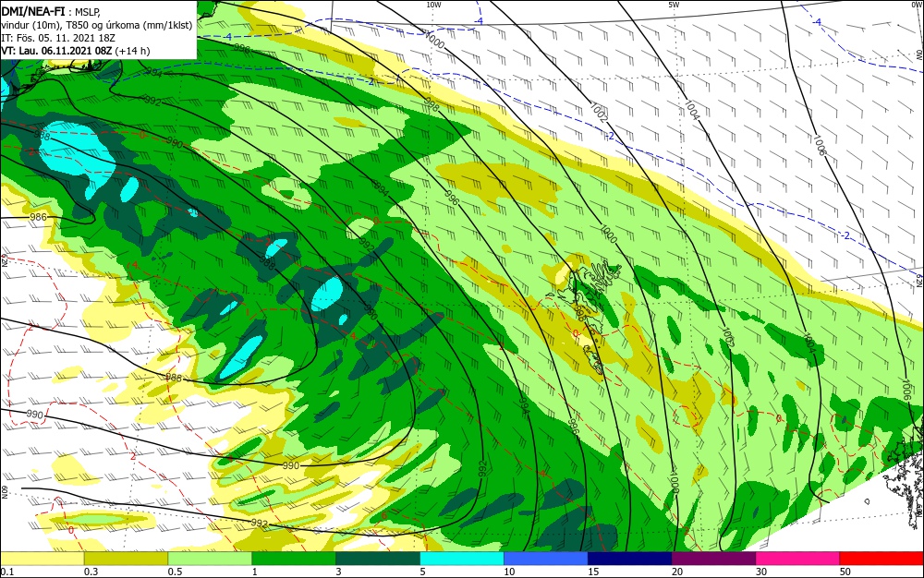924x578 pixels.
Task: Click the pale yellow 0.1–0.3 legend swatch
Action: pos(43,559)
